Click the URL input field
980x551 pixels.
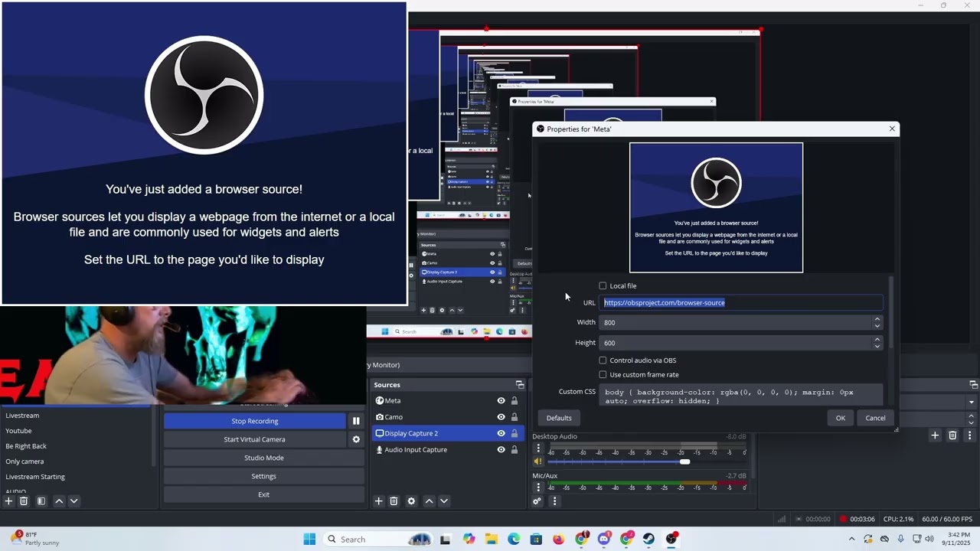point(741,303)
